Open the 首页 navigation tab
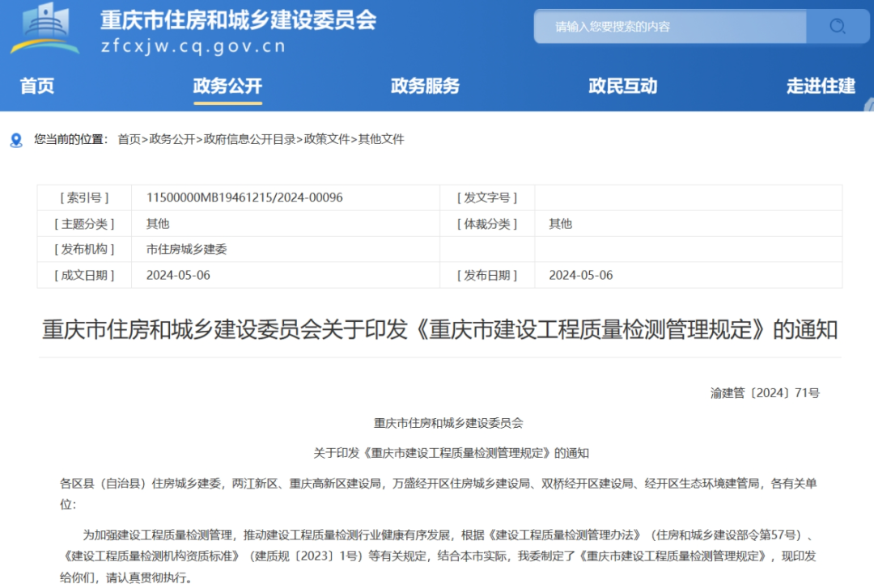The height and width of the screenshot is (588, 874). coord(37,86)
